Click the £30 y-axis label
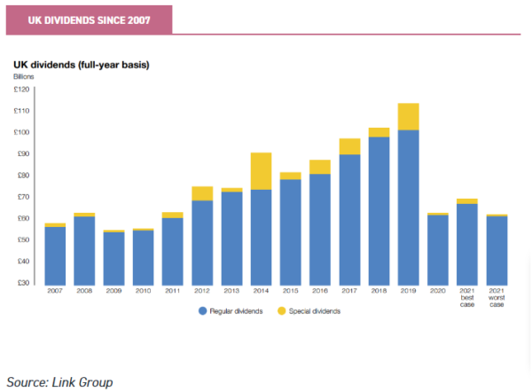The width and height of the screenshot is (532, 392). 23,282
